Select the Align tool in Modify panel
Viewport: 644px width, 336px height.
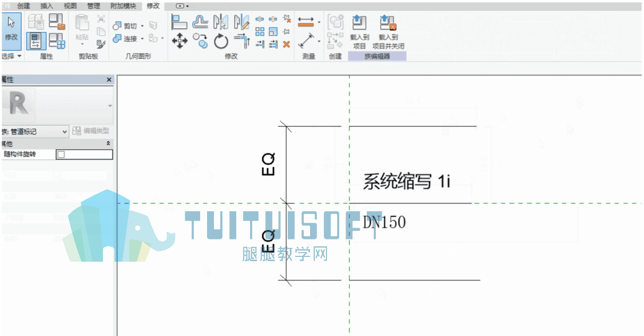[x=179, y=22]
